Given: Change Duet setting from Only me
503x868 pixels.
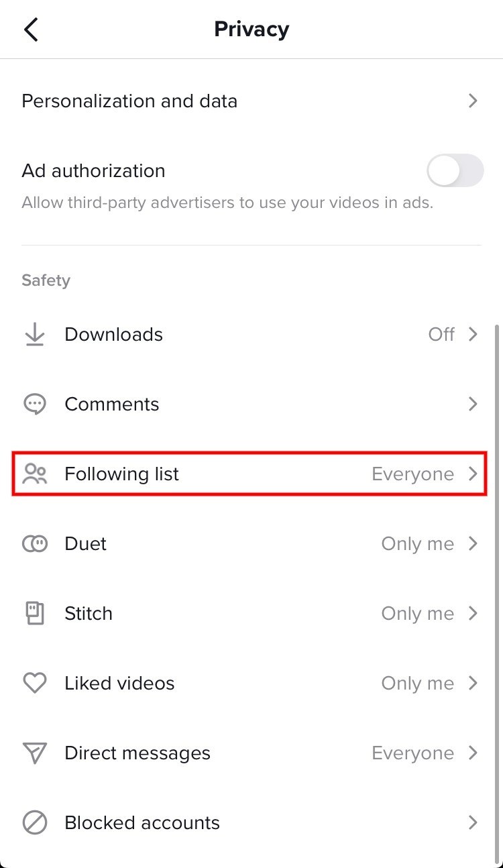Looking at the screenshot, I should coord(417,544).
